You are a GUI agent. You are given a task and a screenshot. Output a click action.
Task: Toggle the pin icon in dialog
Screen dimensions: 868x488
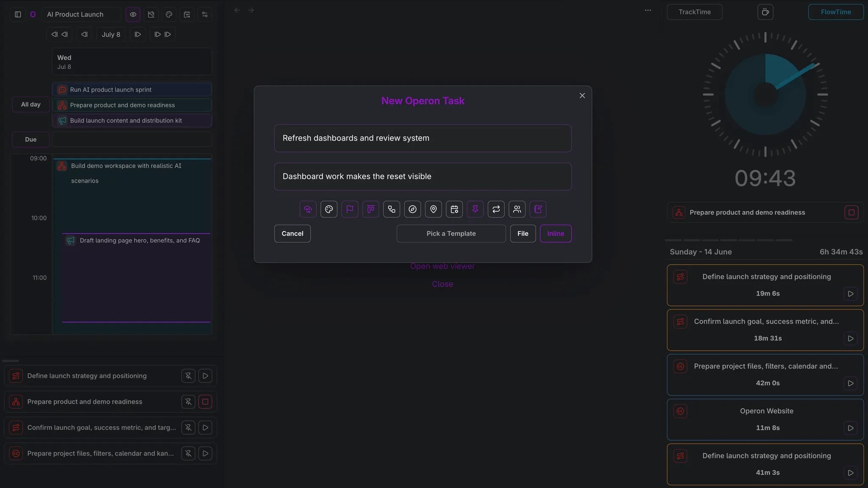click(475, 209)
